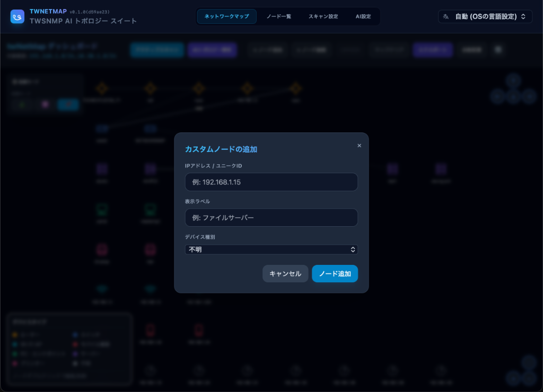Go to the AI設定 tab
The height and width of the screenshot is (392, 543).
click(363, 16)
